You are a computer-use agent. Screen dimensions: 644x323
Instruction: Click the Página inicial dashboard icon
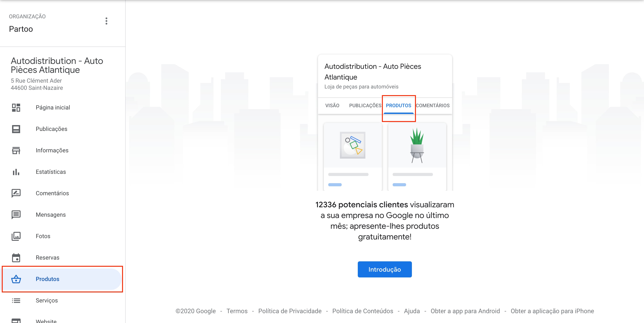click(x=16, y=107)
